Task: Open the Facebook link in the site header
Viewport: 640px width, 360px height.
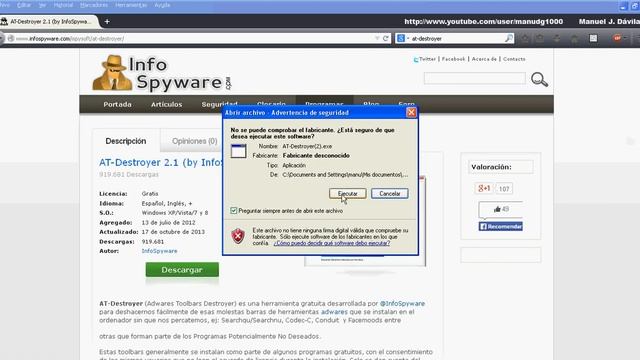Action: (453, 59)
